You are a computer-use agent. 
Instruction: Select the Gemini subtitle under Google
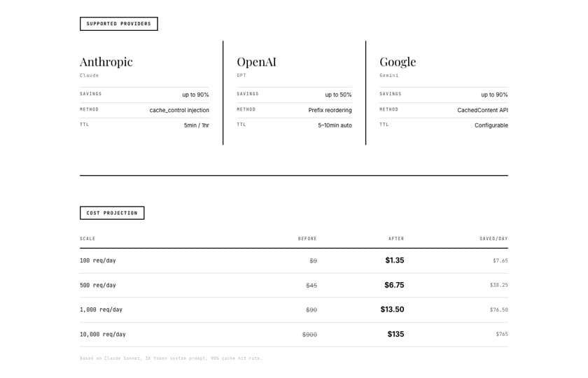(x=389, y=76)
